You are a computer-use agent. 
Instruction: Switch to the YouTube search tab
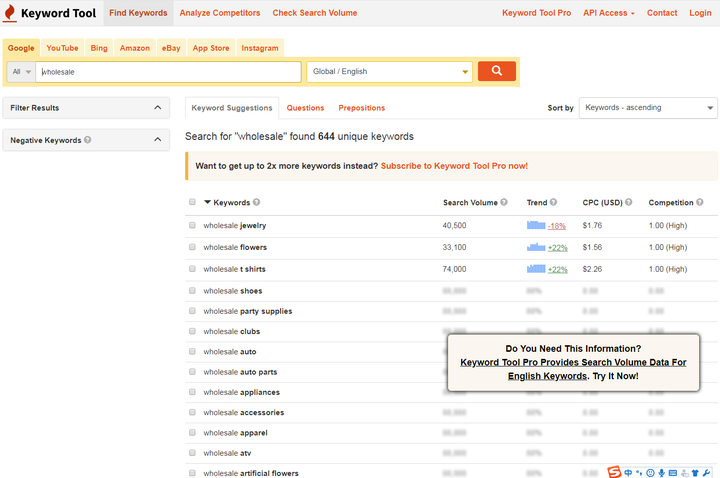[x=62, y=48]
